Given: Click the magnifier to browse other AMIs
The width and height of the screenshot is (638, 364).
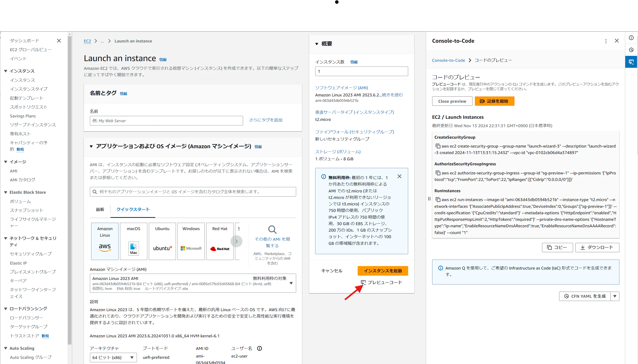Looking at the screenshot, I should coord(272,229).
